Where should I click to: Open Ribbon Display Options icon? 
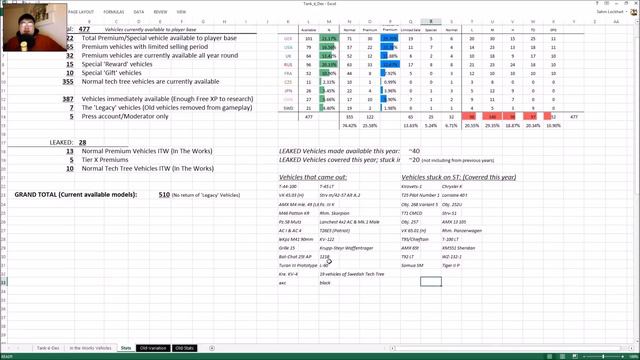[607, 3]
